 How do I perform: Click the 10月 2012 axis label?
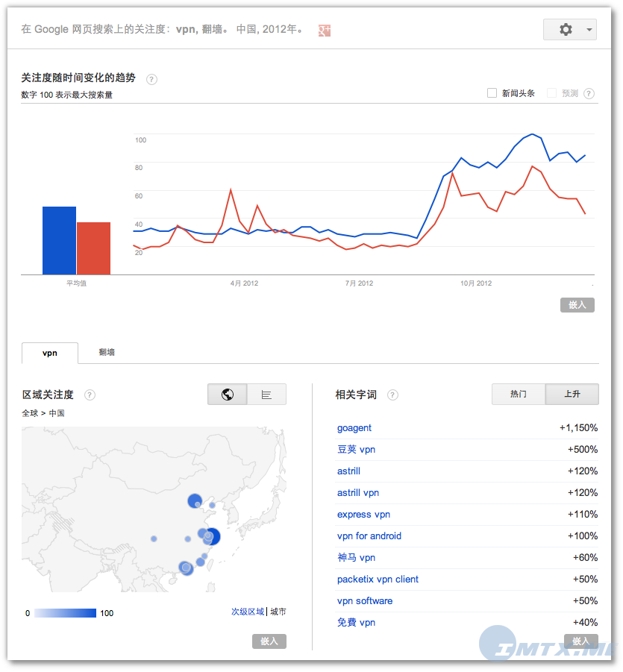476,283
